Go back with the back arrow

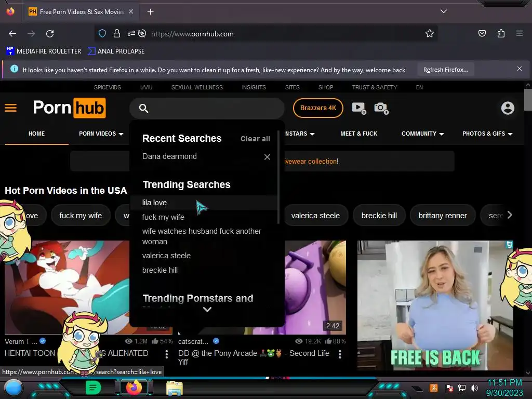point(12,34)
